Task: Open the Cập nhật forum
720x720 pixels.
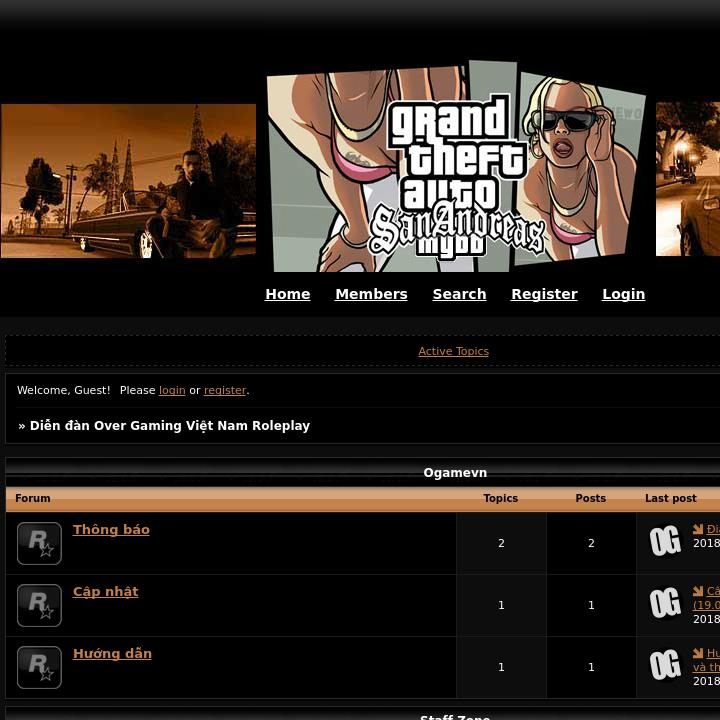Action: pyautogui.click(x=105, y=592)
